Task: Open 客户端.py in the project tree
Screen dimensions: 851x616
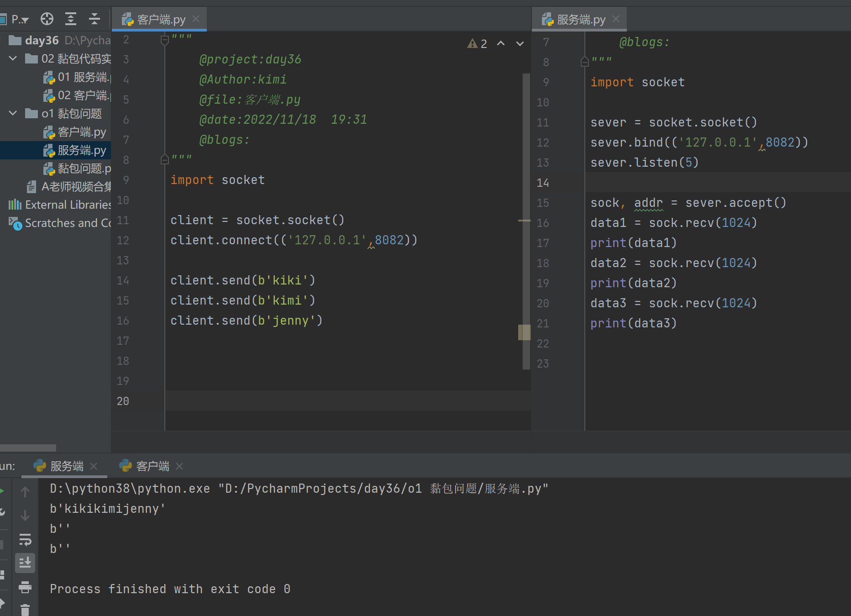Action: click(74, 132)
